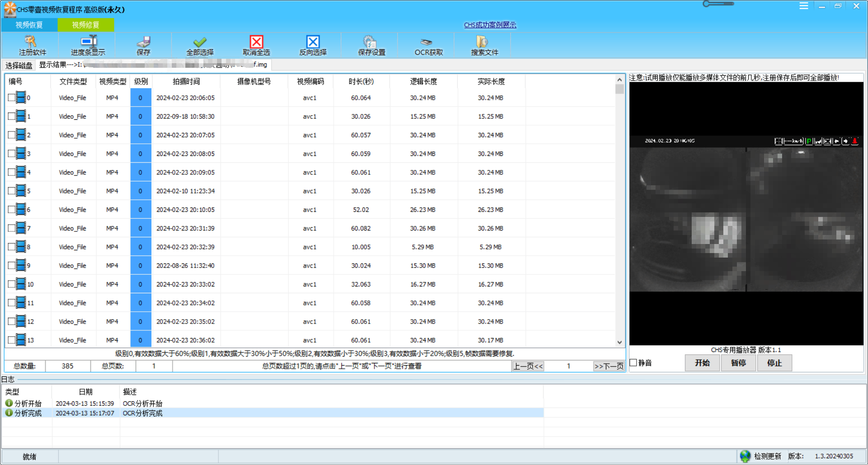Image resolution: width=868 pixels, height=465 pixels.
Task: Click the 保存 save toolbar icon
Action: coord(143,45)
